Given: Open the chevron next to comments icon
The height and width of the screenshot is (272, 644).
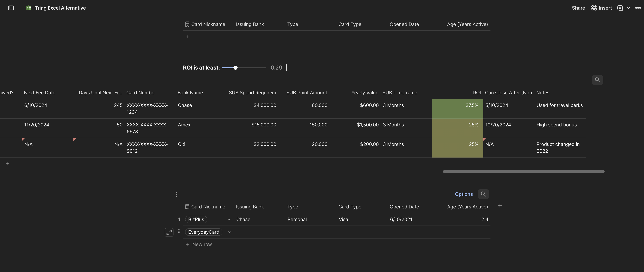Looking at the screenshot, I should click(628, 8).
